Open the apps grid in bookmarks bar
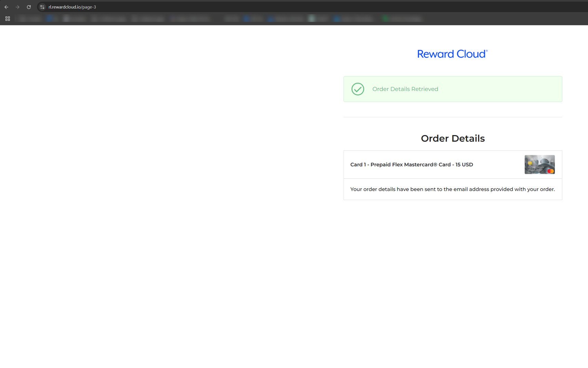Viewport: 588px width, 368px height. point(8,19)
